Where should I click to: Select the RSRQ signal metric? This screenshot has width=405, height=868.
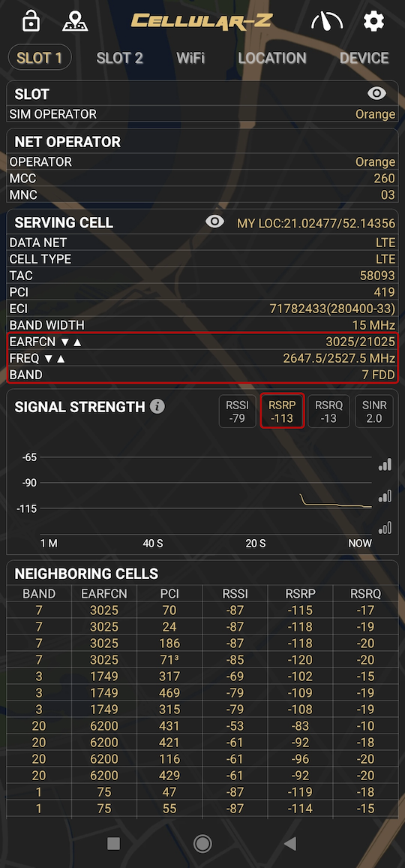[328, 411]
